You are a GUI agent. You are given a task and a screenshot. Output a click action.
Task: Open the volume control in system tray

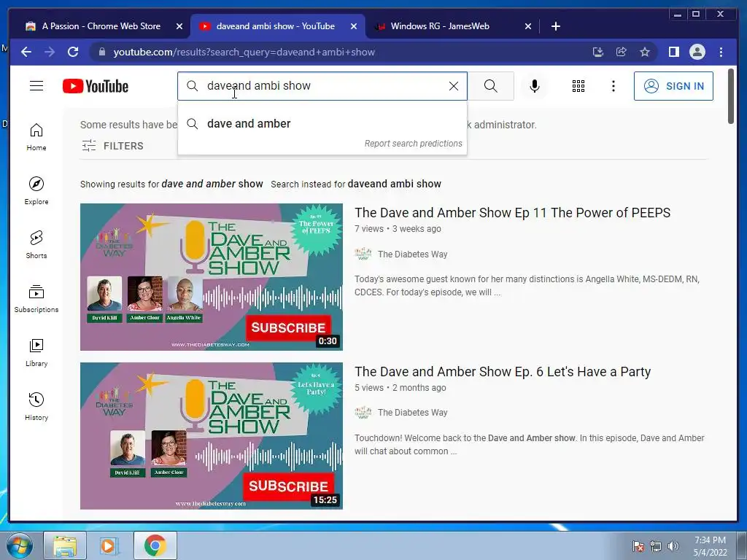[x=673, y=546]
